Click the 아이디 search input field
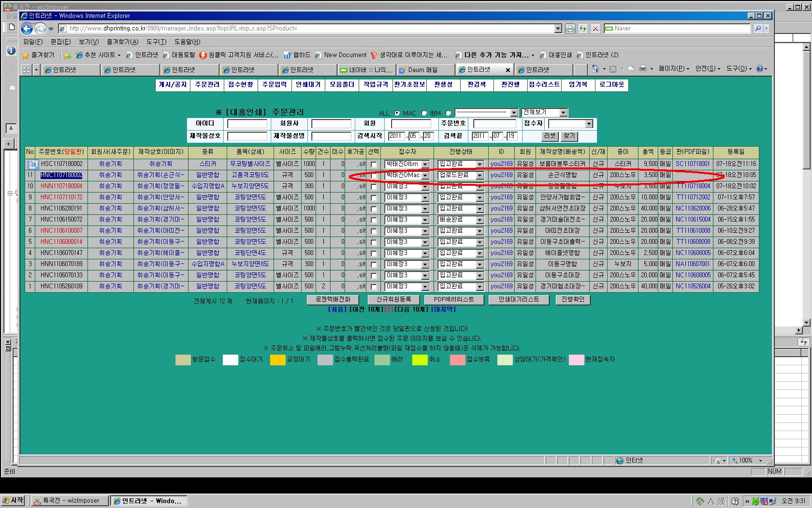The width and height of the screenshot is (812, 508). coord(247,124)
